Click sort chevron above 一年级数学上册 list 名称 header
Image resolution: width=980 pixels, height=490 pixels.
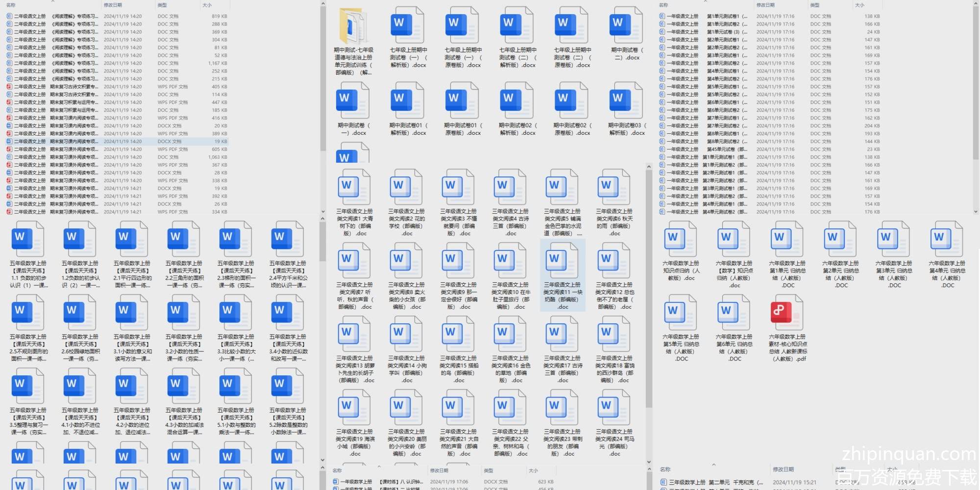click(x=379, y=466)
